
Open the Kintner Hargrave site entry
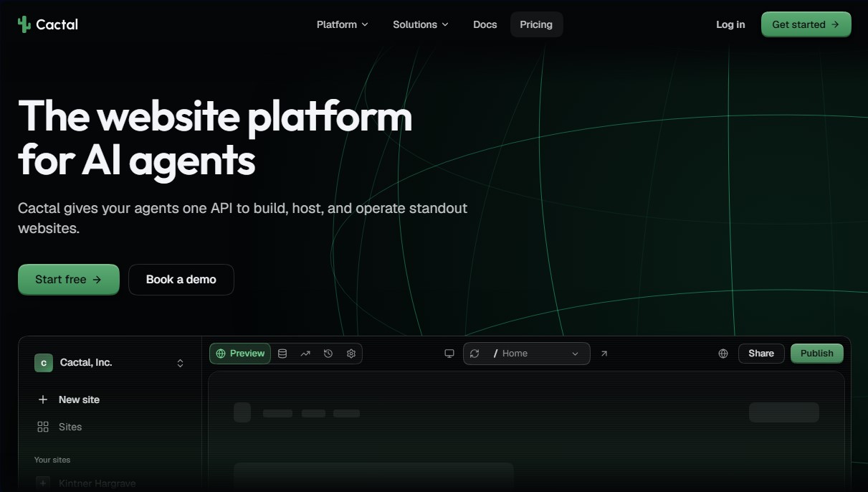tap(110, 483)
